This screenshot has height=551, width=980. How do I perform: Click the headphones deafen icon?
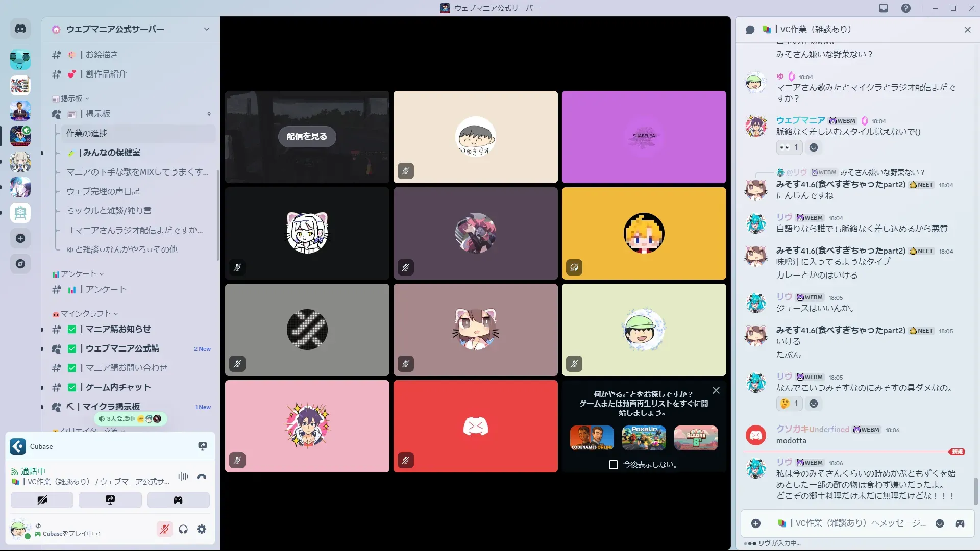[183, 529]
